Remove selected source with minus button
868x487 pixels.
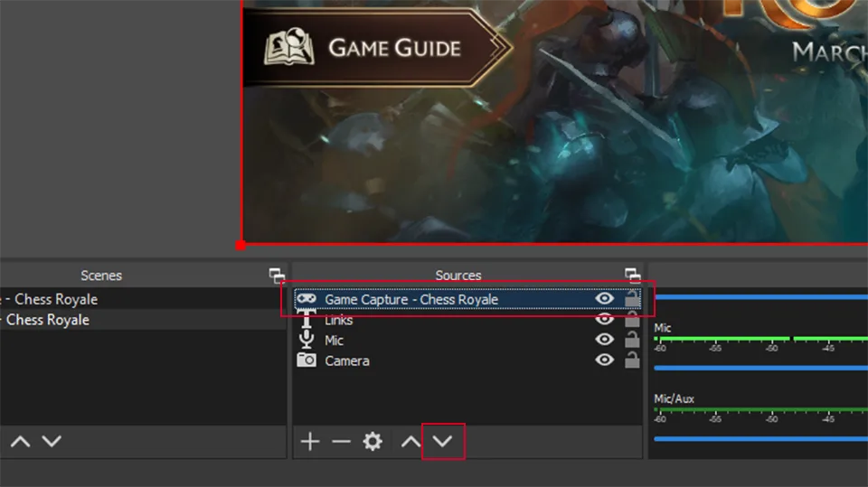[341, 442]
